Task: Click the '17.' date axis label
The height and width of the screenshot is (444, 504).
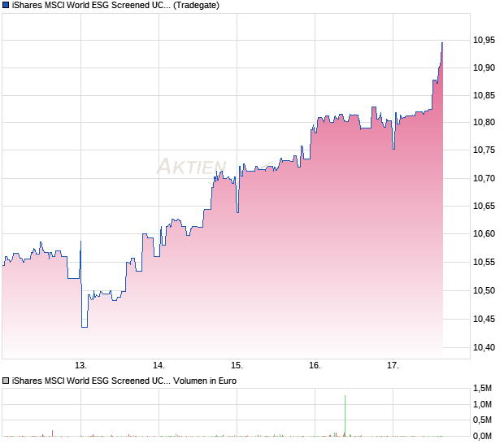Action: [393, 366]
